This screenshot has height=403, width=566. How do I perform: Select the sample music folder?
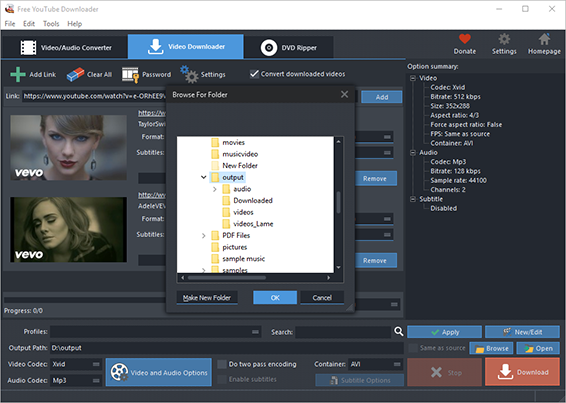click(243, 259)
